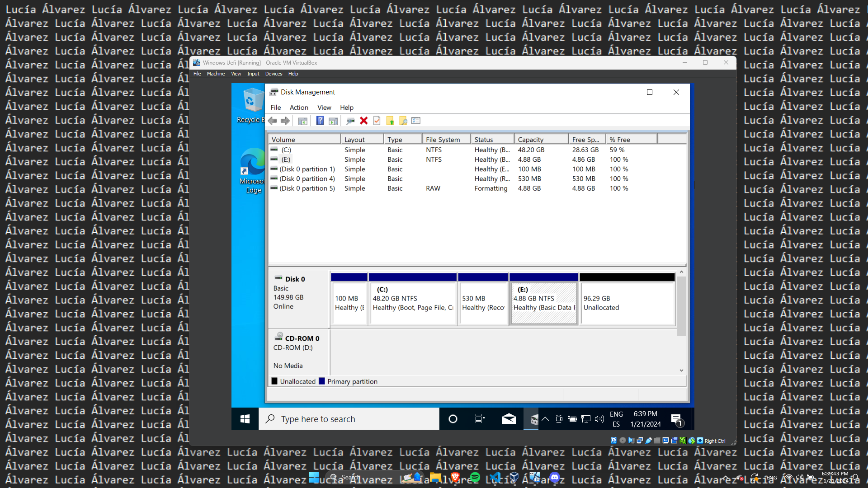The height and width of the screenshot is (488, 868).
Task: Click Show/Hide Console Tree toolbar icon
Action: [x=302, y=121]
